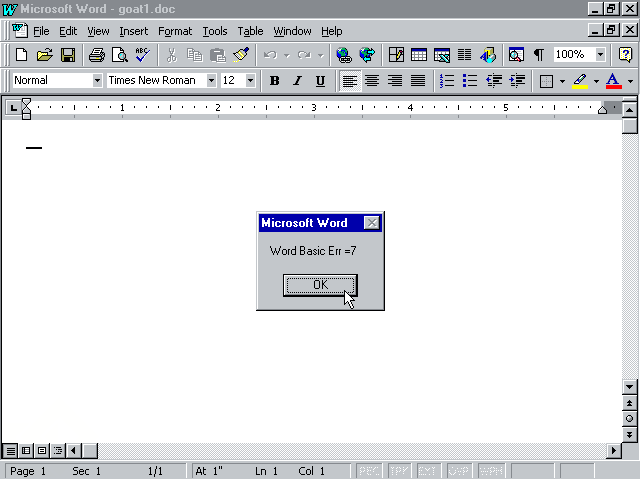
Task: Open a file with the Open folder icon
Action: coord(44,55)
